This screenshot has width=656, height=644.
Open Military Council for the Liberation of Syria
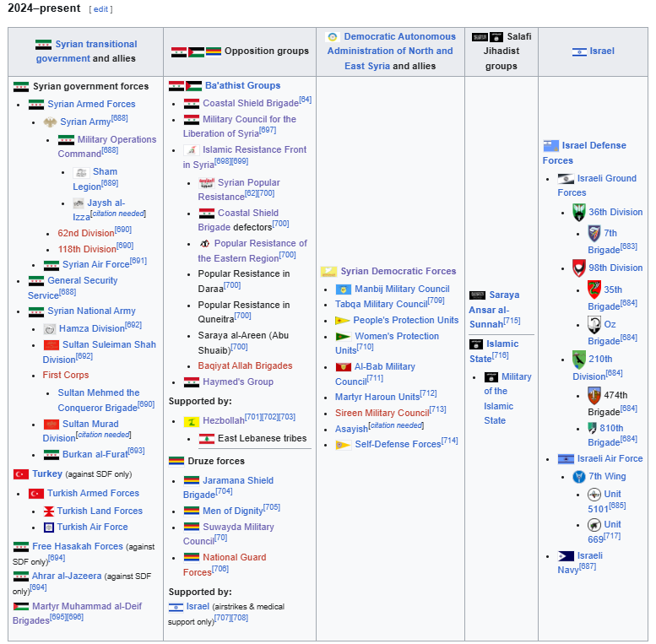pyautogui.click(x=239, y=127)
